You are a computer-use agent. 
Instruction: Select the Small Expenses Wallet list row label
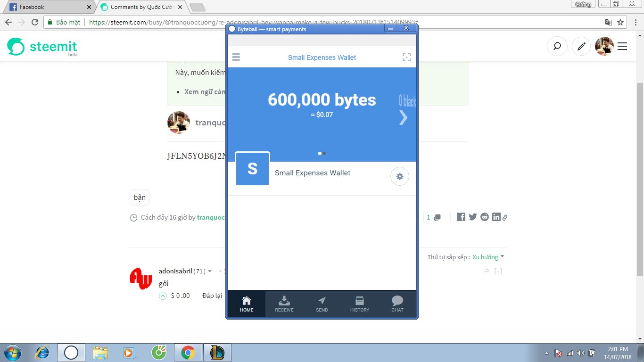[313, 173]
